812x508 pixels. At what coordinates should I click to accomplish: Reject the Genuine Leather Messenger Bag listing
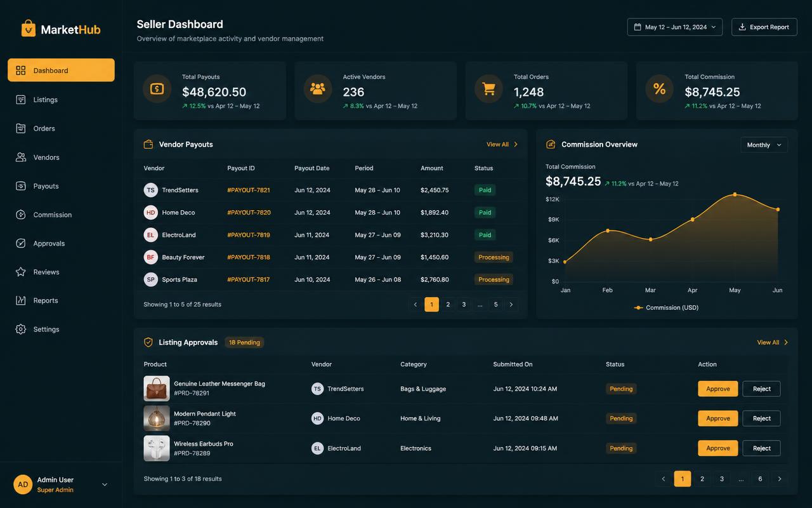pos(762,389)
